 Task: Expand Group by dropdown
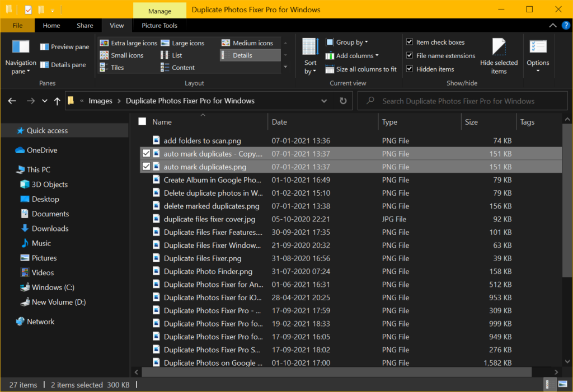(347, 42)
